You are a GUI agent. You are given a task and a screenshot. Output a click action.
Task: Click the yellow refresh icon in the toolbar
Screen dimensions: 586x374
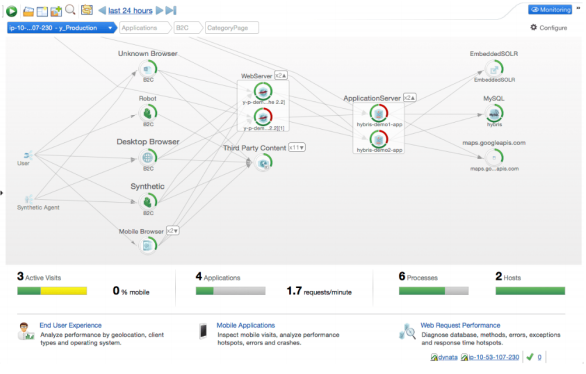point(87,10)
